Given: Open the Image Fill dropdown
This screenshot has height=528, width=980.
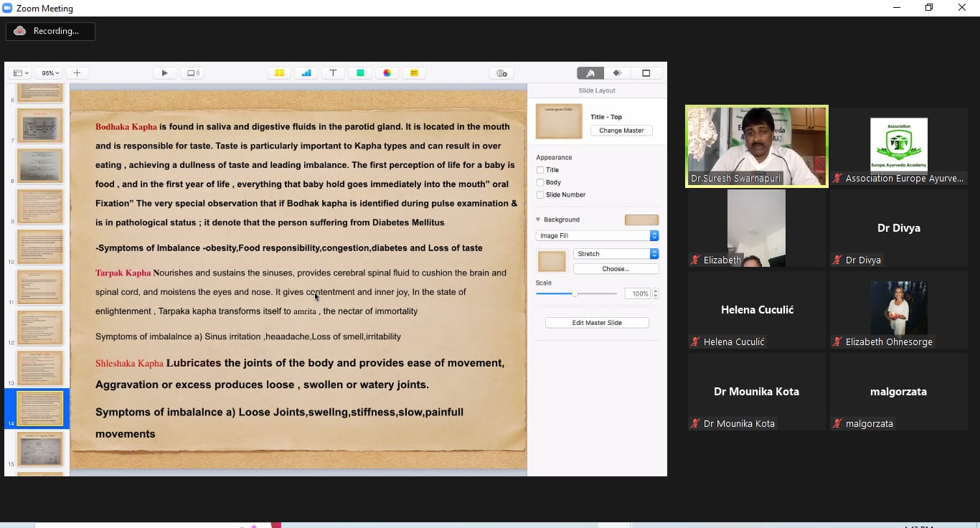Looking at the screenshot, I should [x=597, y=235].
